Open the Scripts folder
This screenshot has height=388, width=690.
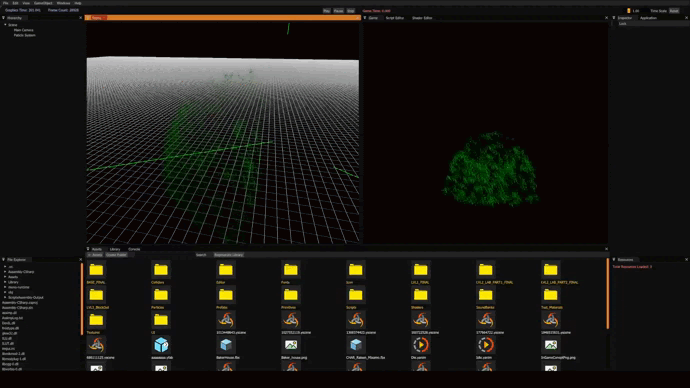click(356, 295)
